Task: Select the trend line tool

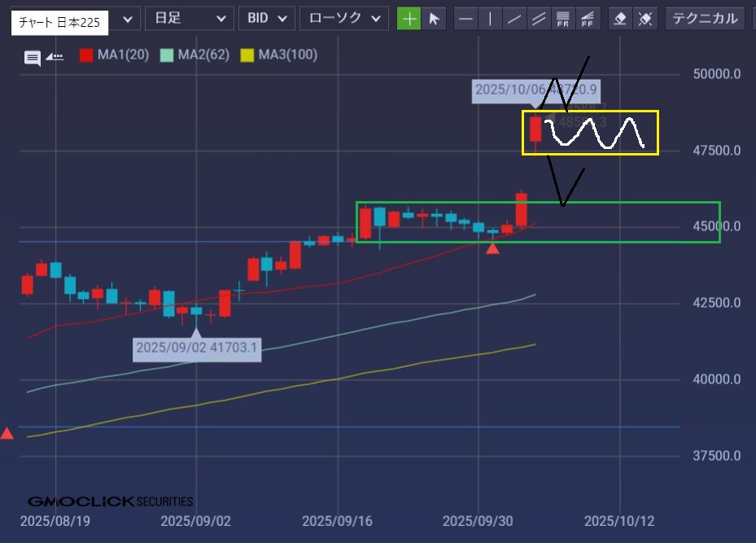Action: pos(513,19)
